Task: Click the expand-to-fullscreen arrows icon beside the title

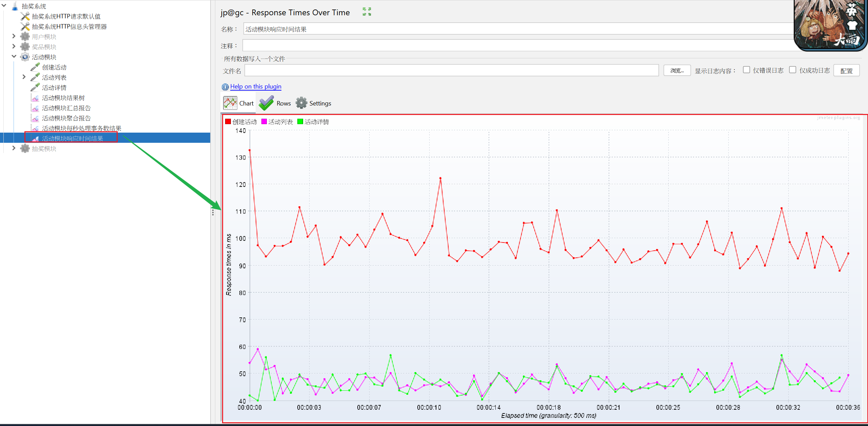Action: [367, 12]
